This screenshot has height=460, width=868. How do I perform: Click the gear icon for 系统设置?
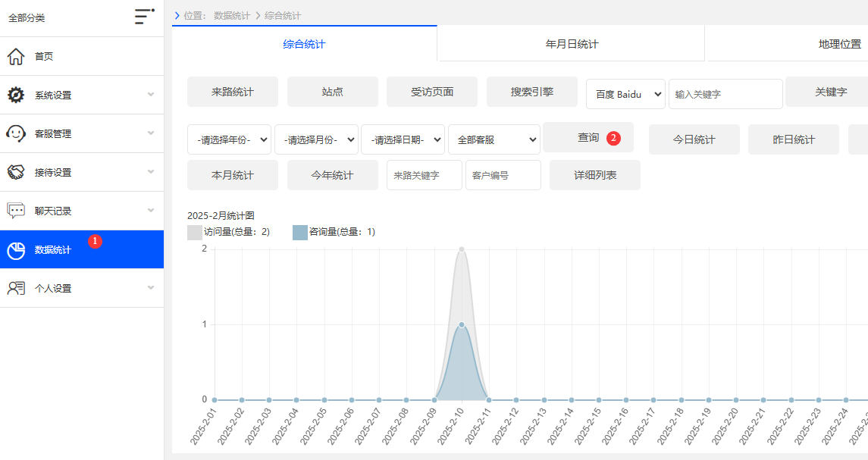(16, 95)
